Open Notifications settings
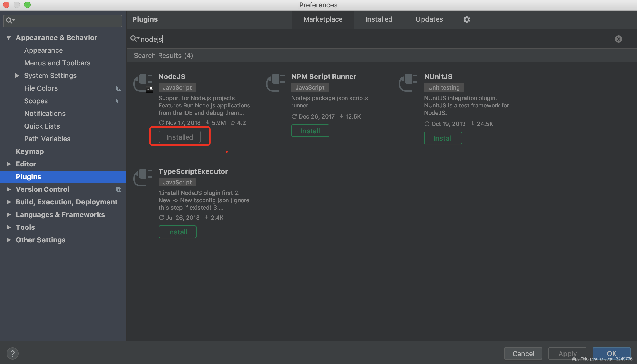 tap(45, 114)
